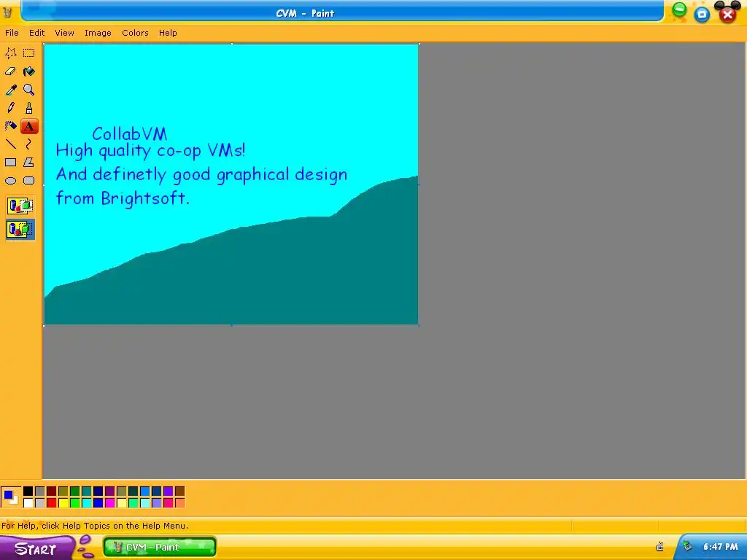Pick the white color swatch
This screenshot has width=747, height=560.
tap(28, 502)
